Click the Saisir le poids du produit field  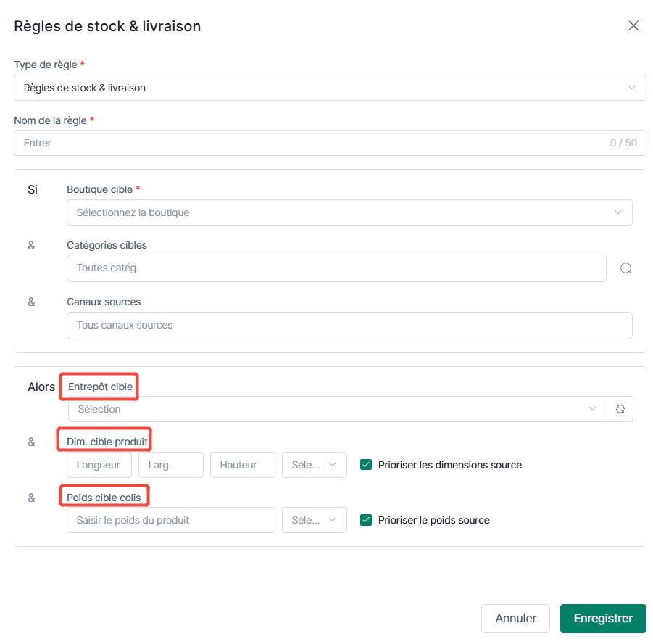[x=171, y=520]
